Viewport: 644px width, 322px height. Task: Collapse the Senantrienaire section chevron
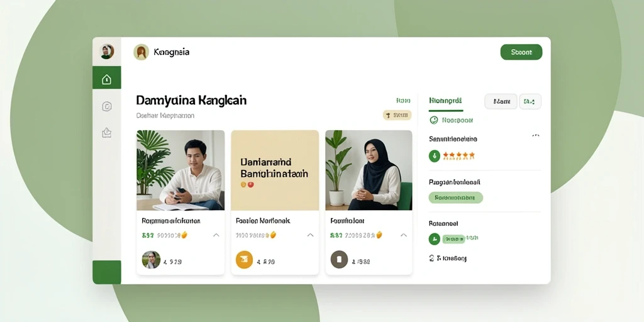[536, 136]
